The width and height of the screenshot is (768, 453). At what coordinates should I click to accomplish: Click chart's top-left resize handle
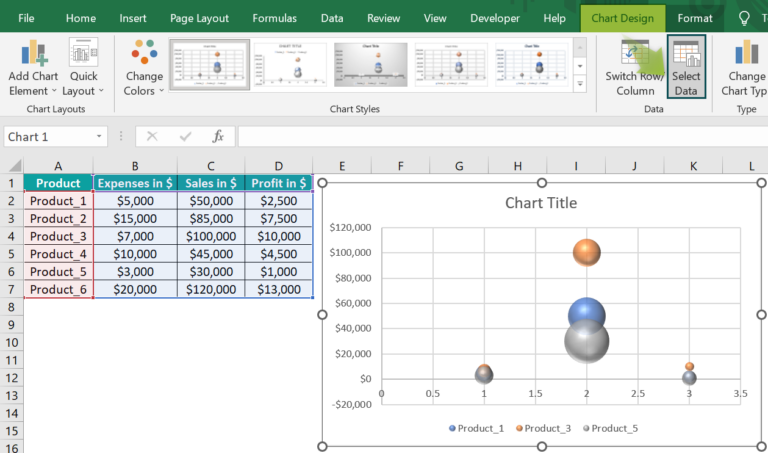tap(322, 183)
